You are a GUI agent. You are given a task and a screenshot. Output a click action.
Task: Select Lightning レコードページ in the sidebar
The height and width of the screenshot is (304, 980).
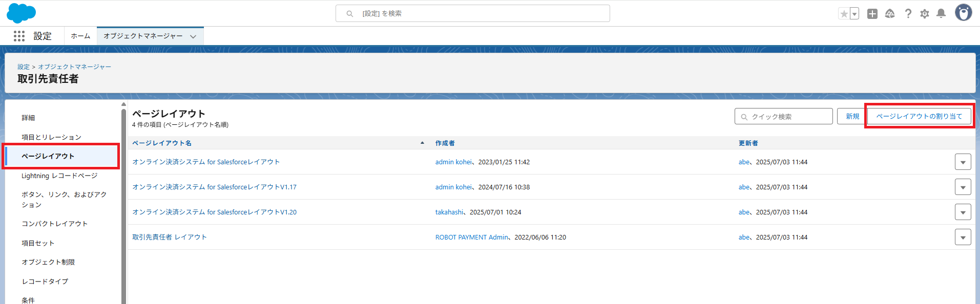pyautogui.click(x=59, y=176)
